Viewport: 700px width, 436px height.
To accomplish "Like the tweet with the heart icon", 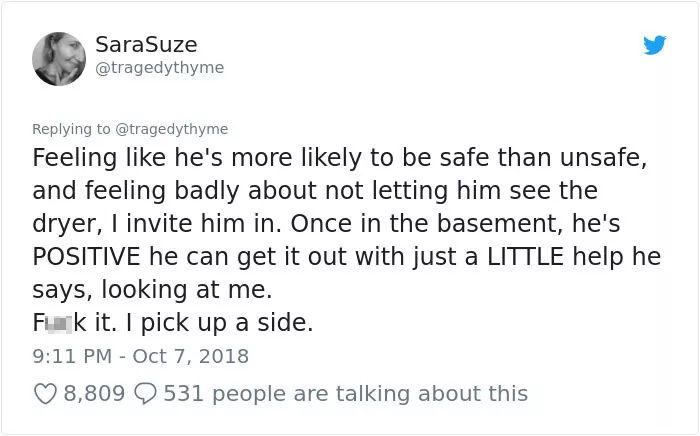I will (45, 394).
